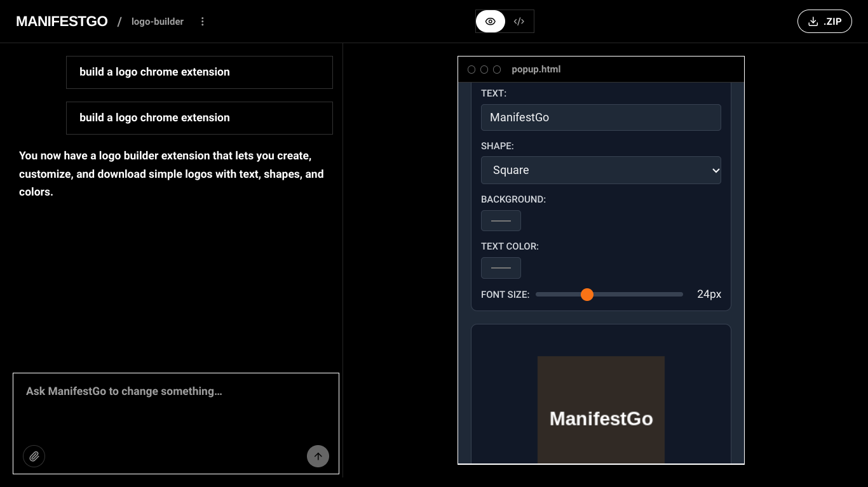Focus the Ask ManifestGo prompt box
The width and height of the screenshot is (868, 487).
coord(176,424)
